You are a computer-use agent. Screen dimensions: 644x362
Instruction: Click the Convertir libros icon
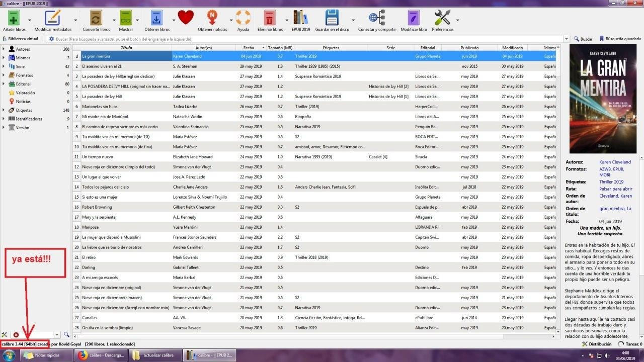(96, 19)
